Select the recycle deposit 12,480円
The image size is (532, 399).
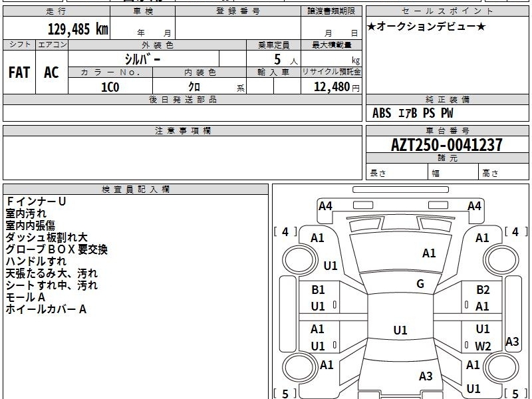point(336,87)
